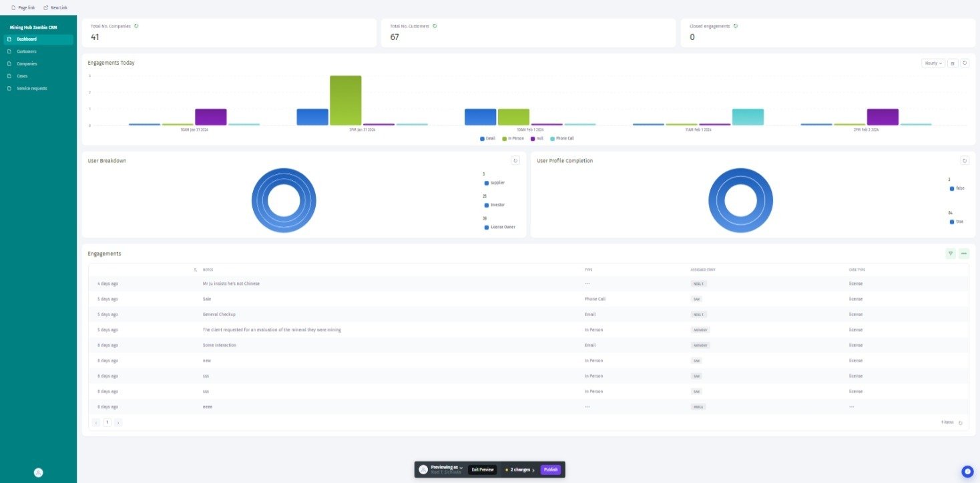
Task: Refresh the User Profile Completion chart
Action: click(965, 161)
